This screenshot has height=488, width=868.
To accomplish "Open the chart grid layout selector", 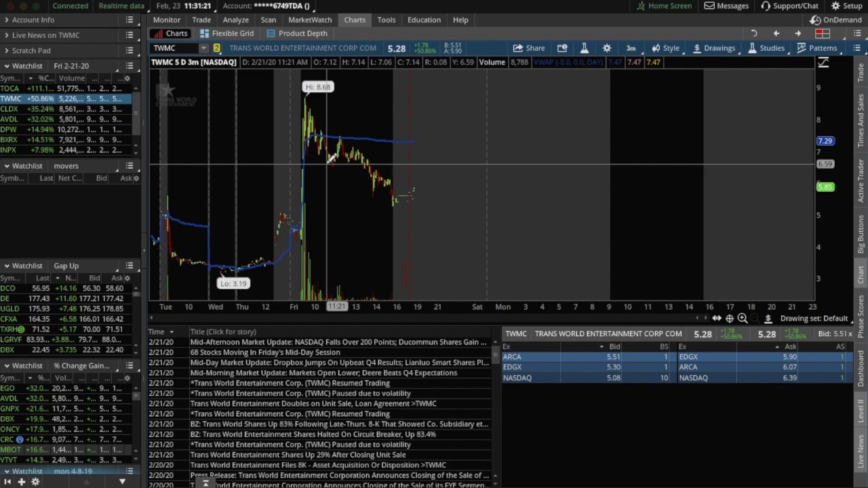I will (x=823, y=33).
